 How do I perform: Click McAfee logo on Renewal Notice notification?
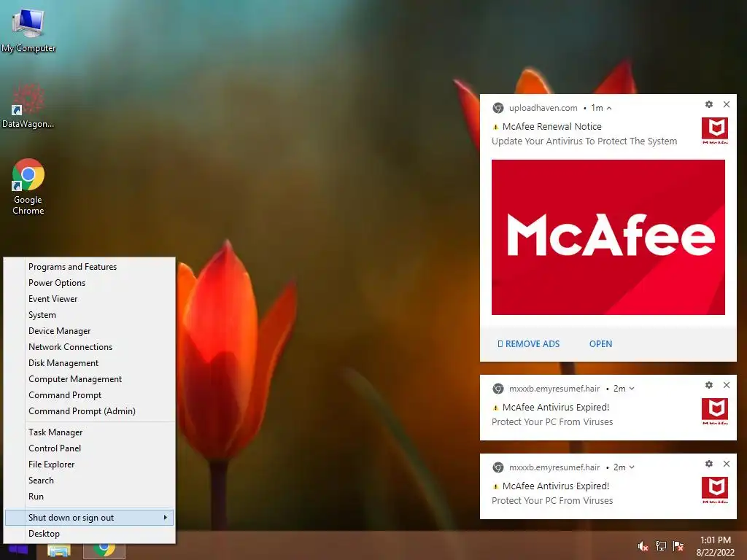pos(715,131)
